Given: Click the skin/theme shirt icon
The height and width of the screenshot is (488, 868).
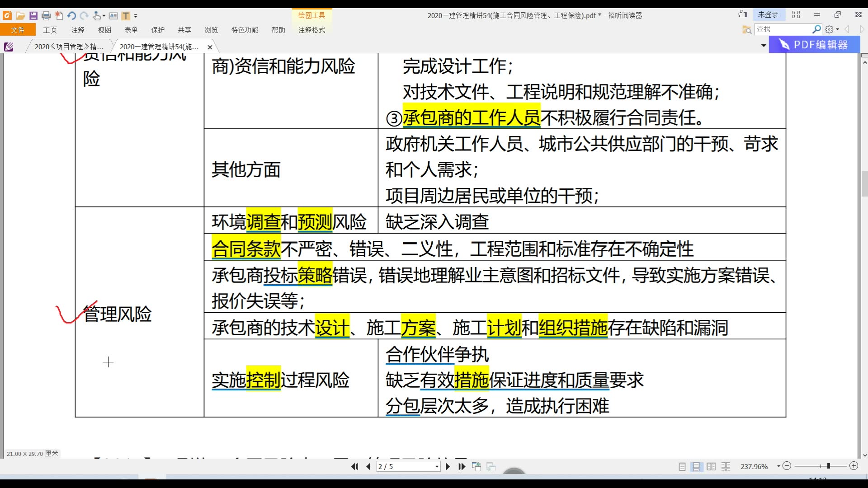Looking at the screenshot, I should click(742, 14).
